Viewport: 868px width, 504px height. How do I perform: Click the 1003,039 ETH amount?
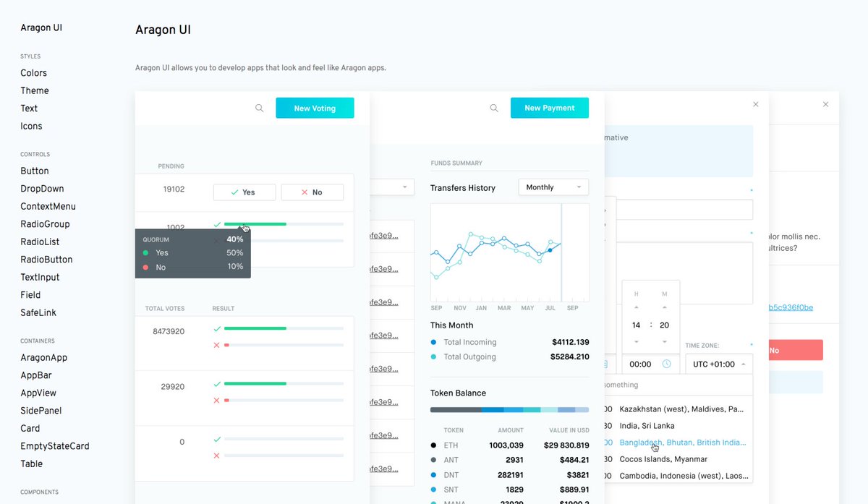[506, 445]
